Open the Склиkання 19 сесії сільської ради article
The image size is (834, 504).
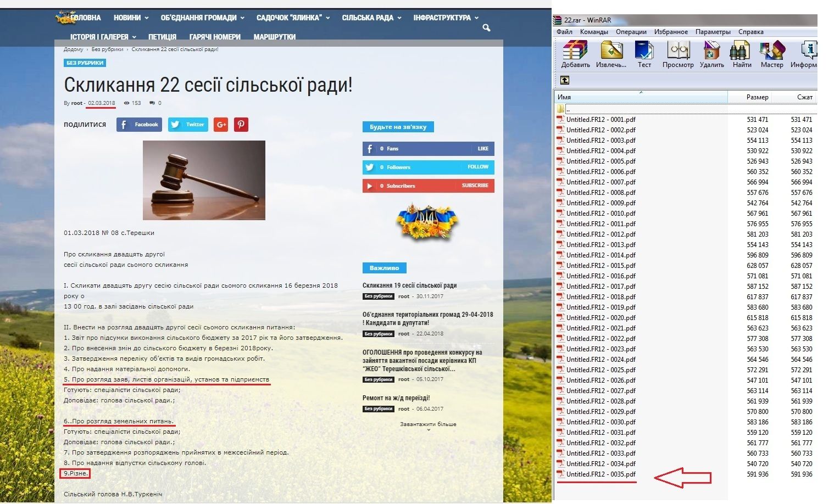point(410,284)
